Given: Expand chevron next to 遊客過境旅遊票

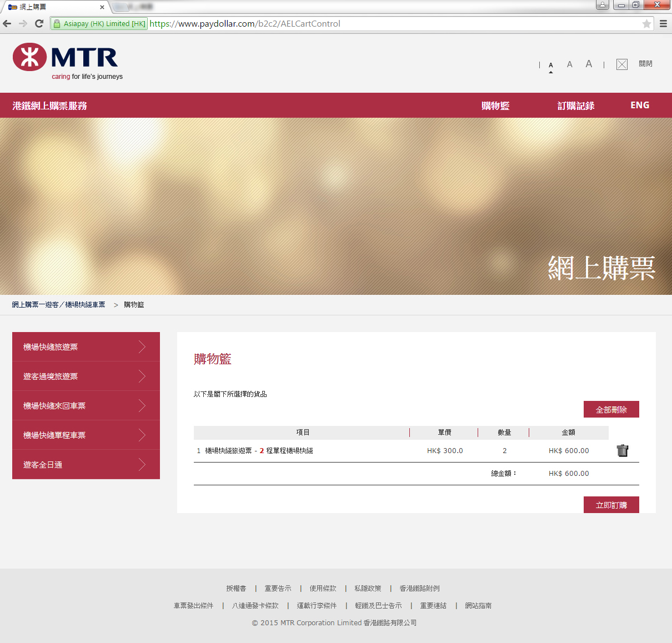Looking at the screenshot, I should pos(142,376).
